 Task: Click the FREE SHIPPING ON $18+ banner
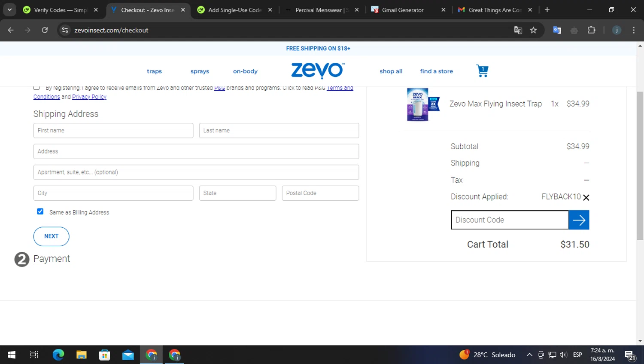pyautogui.click(x=318, y=49)
